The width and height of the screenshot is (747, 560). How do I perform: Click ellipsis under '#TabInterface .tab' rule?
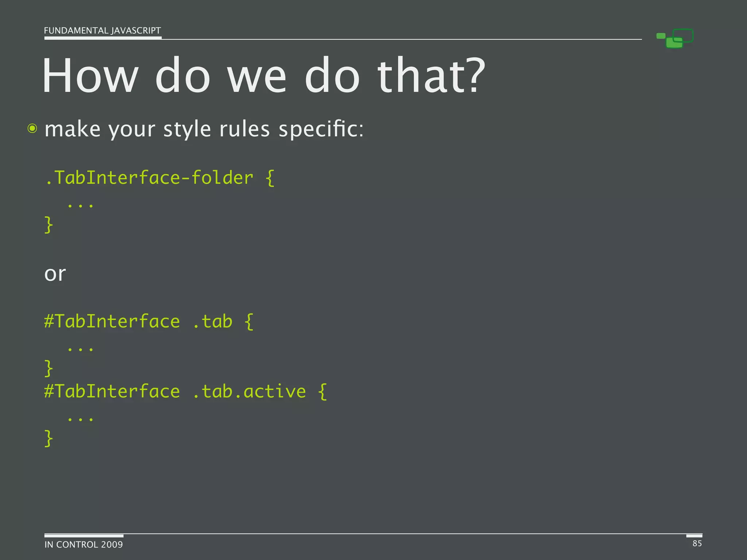click(80, 349)
